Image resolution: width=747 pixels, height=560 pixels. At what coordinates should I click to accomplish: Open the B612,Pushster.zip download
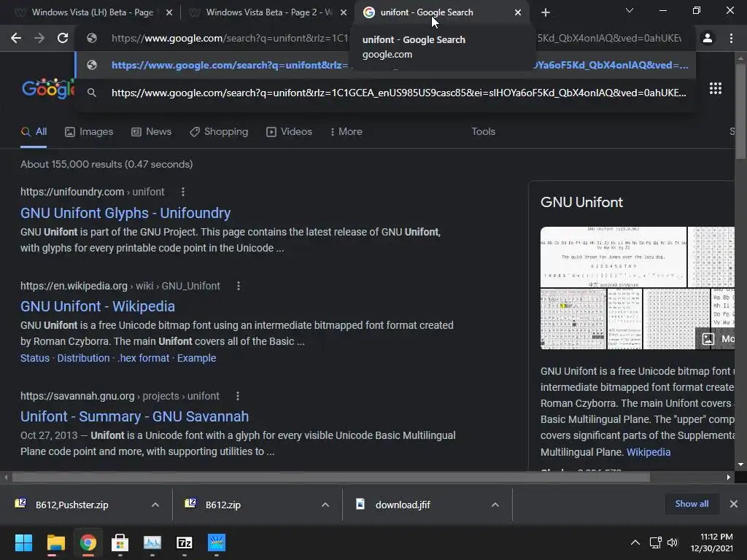click(x=72, y=505)
